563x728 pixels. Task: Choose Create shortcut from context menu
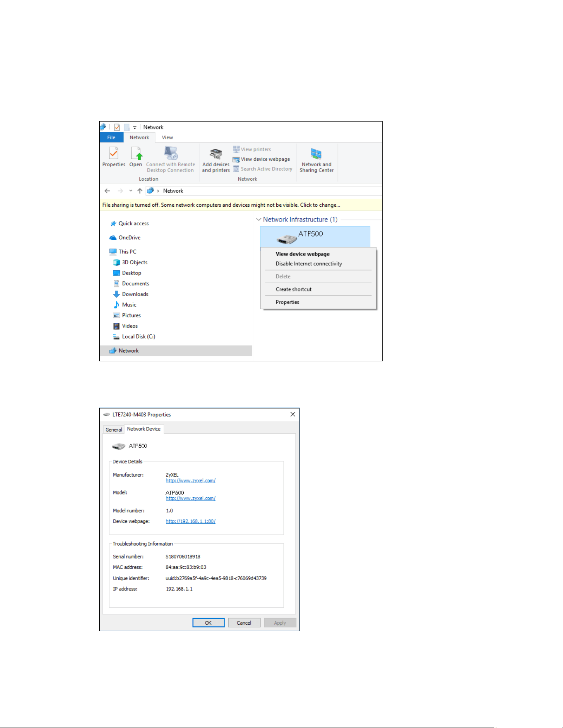318,289
